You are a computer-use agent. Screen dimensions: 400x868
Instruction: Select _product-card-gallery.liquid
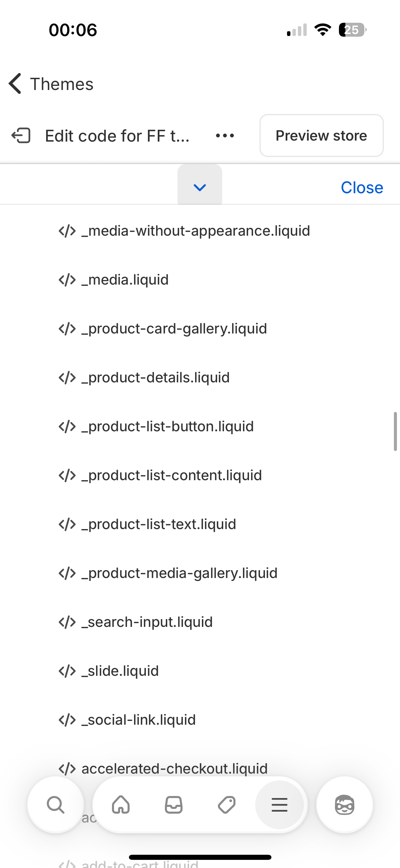point(174,329)
